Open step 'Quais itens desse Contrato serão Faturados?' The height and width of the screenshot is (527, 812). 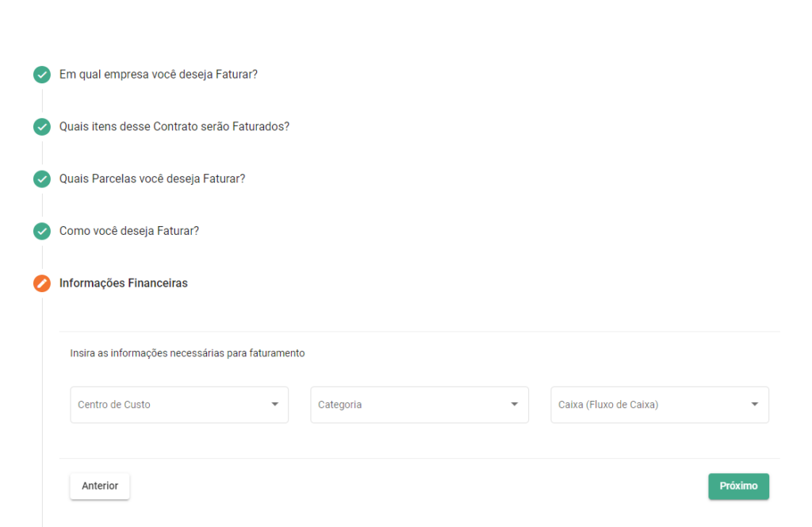[x=174, y=127]
